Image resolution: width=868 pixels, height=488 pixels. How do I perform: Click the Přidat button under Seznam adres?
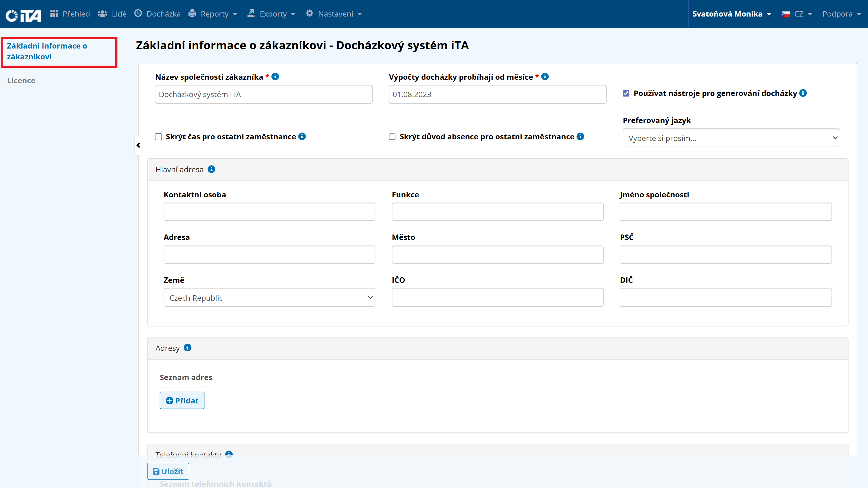tap(182, 400)
